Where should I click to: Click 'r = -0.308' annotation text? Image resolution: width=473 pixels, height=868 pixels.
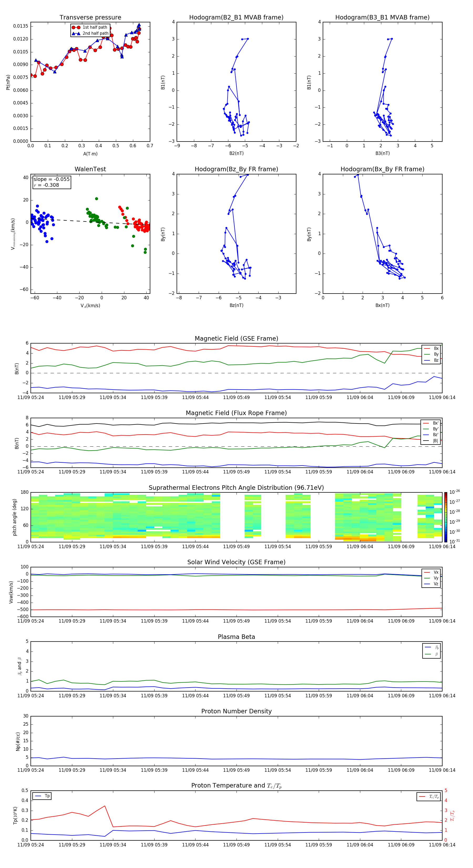47,185
